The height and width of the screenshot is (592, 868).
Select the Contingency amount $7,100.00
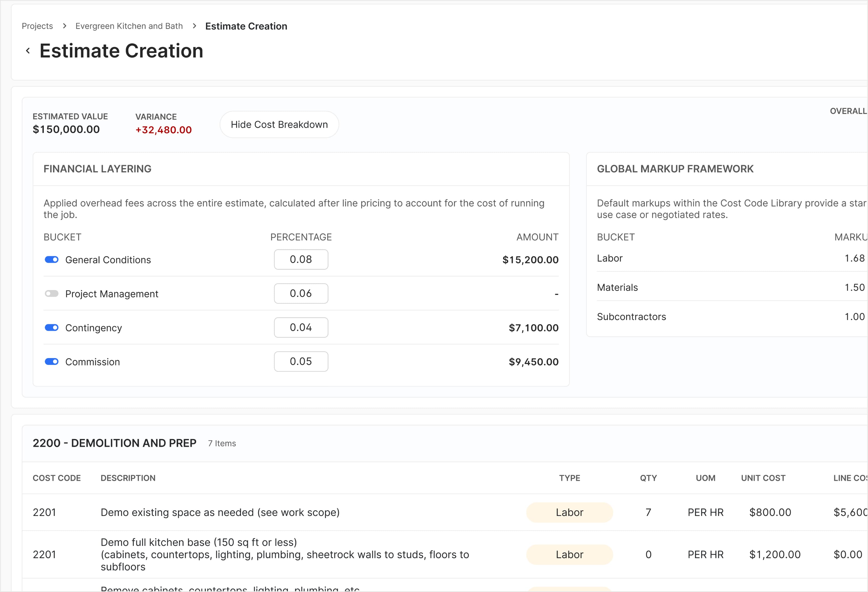tap(534, 328)
